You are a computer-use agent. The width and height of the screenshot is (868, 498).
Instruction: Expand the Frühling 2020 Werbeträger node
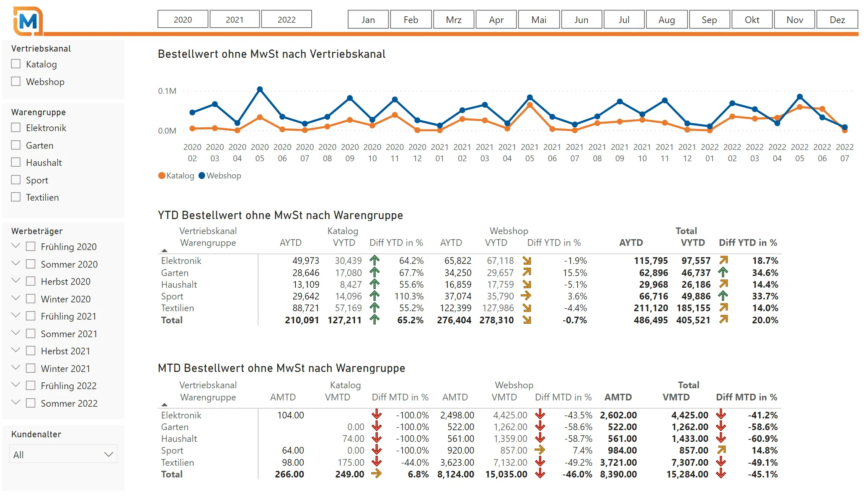(x=16, y=246)
